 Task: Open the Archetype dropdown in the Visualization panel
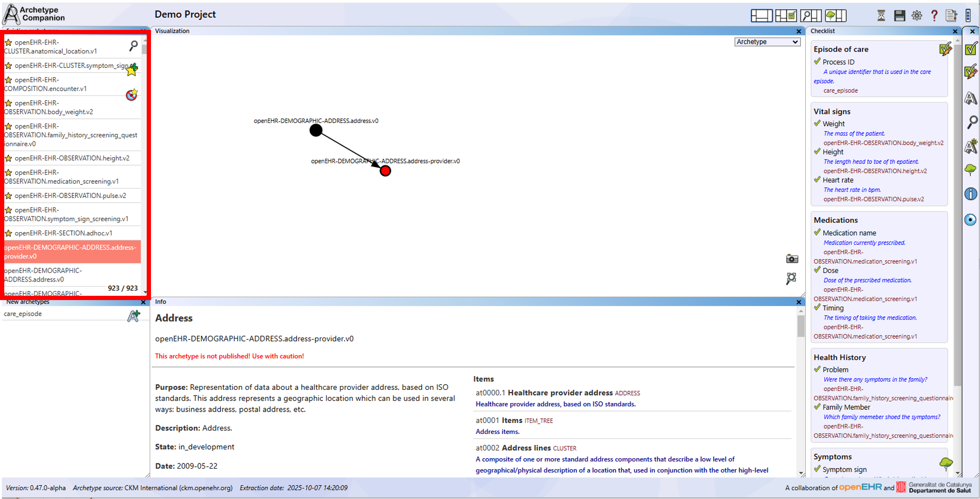pyautogui.click(x=767, y=42)
